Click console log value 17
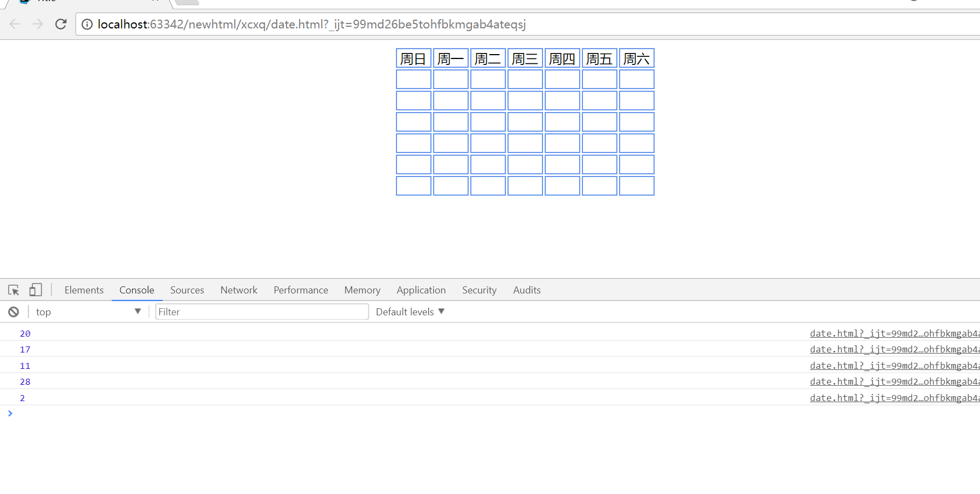Viewport: 980px width, 494px height. (25, 349)
